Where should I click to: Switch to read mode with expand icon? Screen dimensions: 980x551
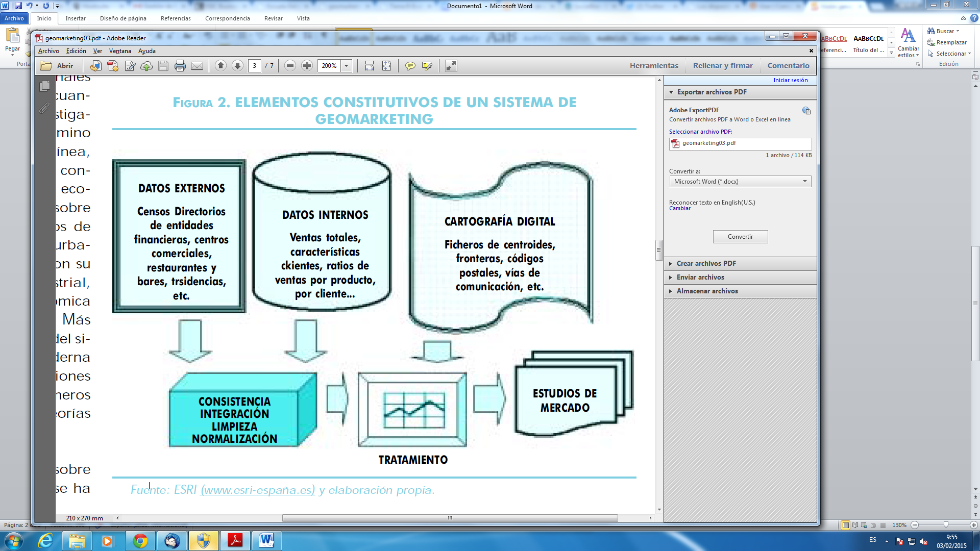(451, 66)
